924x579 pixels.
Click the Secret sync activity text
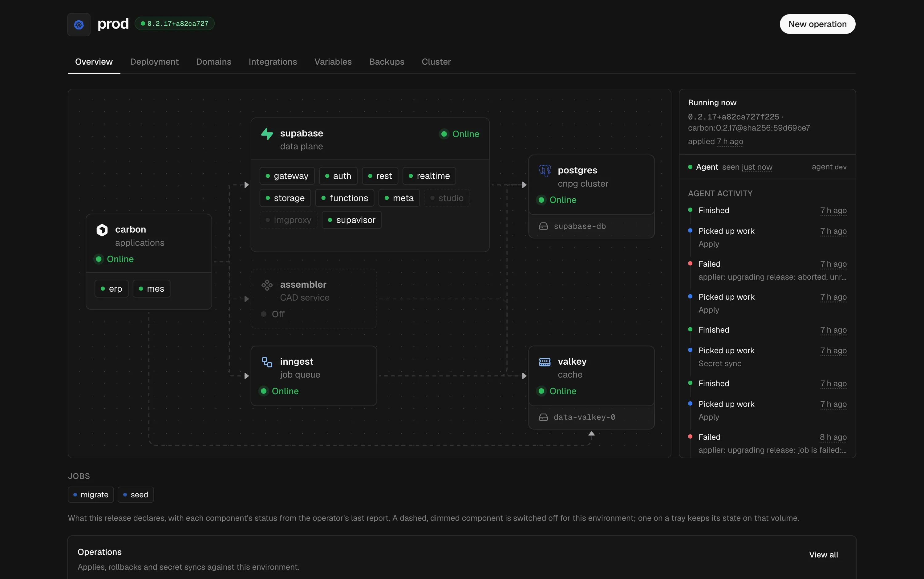(x=720, y=363)
